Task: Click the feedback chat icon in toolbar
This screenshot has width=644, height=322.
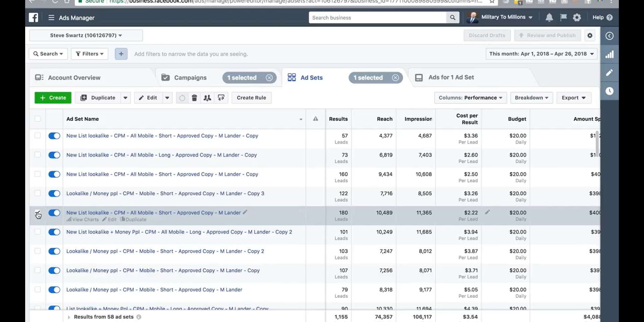Action: [x=221, y=98]
